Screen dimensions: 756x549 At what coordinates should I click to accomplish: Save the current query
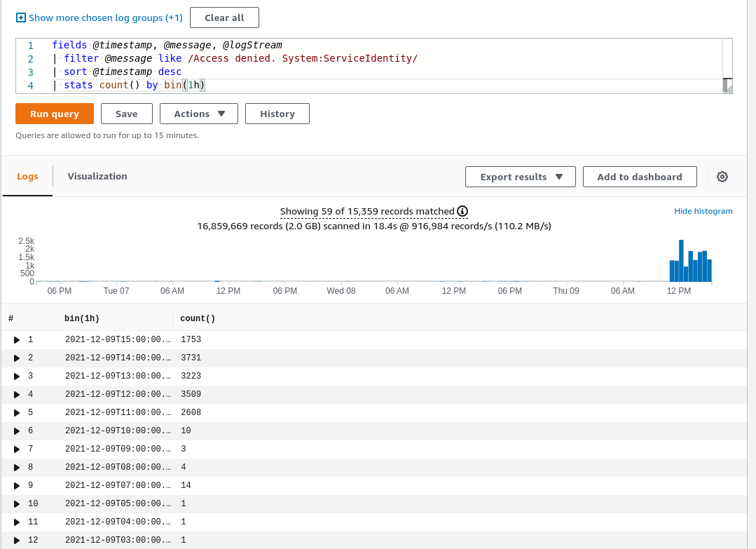pyautogui.click(x=126, y=114)
